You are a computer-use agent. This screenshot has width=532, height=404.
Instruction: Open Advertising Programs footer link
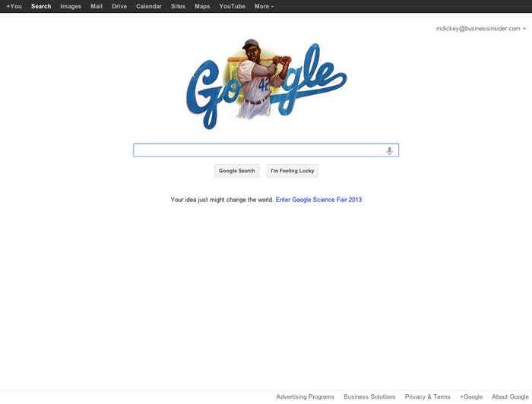[x=305, y=396]
